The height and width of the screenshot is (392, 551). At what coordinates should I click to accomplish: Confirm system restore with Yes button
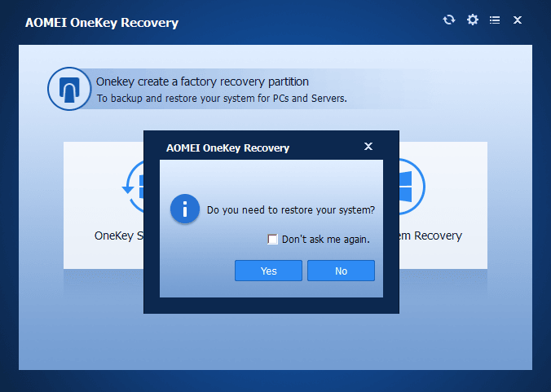pyautogui.click(x=268, y=271)
